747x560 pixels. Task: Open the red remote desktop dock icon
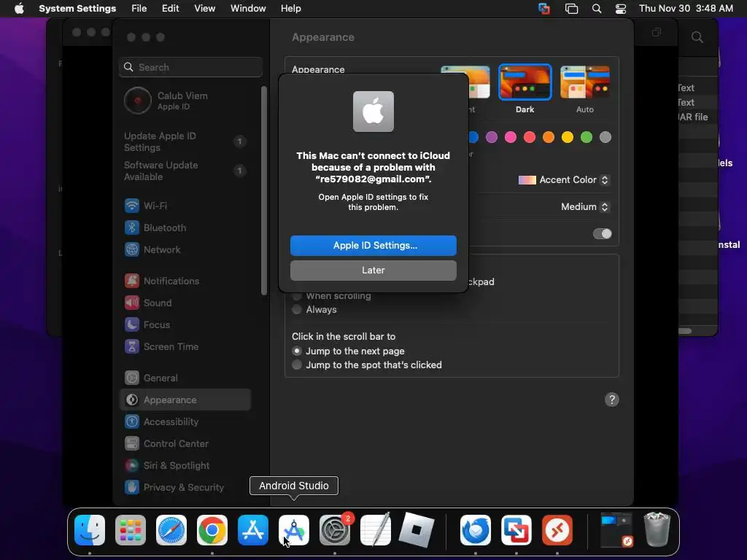[557, 530]
